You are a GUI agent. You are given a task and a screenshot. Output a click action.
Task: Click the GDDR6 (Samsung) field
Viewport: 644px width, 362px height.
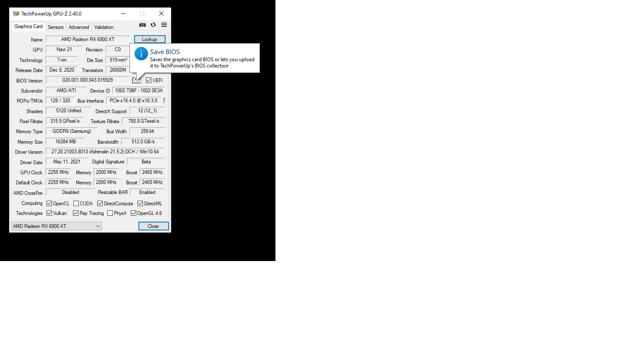[x=72, y=131]
